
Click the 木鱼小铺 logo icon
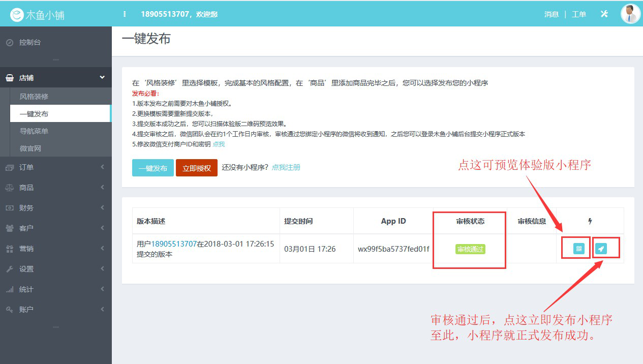pos(17,14)
